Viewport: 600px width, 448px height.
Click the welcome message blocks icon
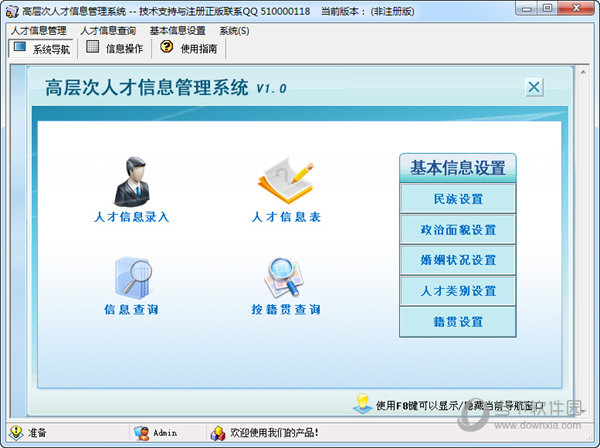click(218, 433)
